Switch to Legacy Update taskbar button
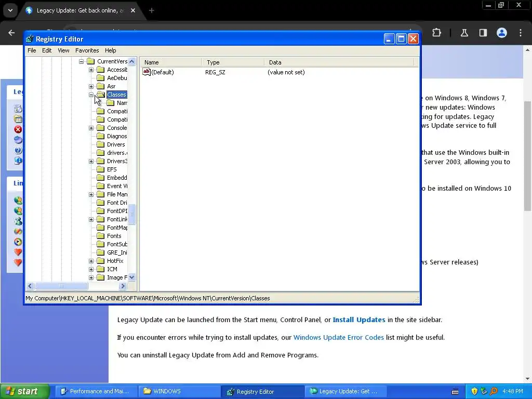 click(x=345, y=391)
